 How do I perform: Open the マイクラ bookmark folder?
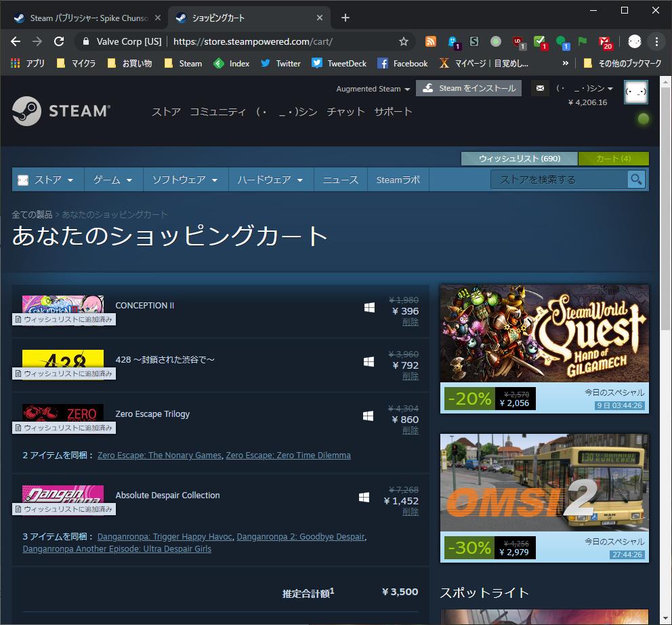77,64
